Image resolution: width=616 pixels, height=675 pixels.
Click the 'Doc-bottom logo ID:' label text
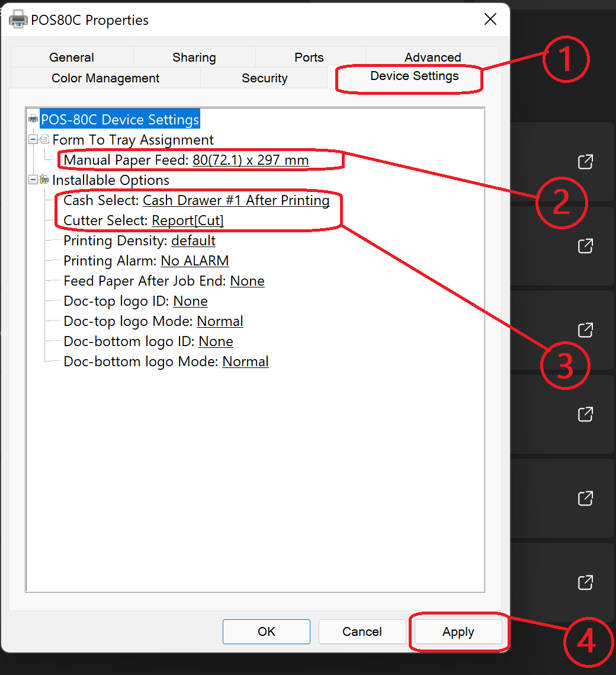point(129,341)
